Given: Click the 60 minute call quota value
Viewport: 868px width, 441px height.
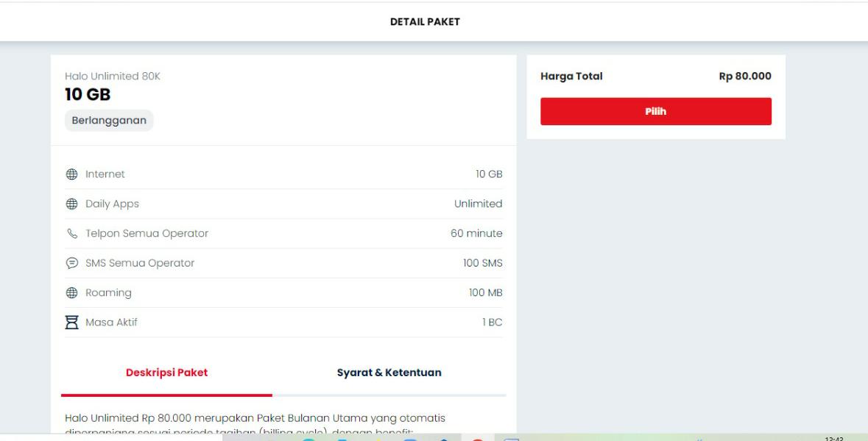Looking at the screenshot, I should (x=476, y=233).
